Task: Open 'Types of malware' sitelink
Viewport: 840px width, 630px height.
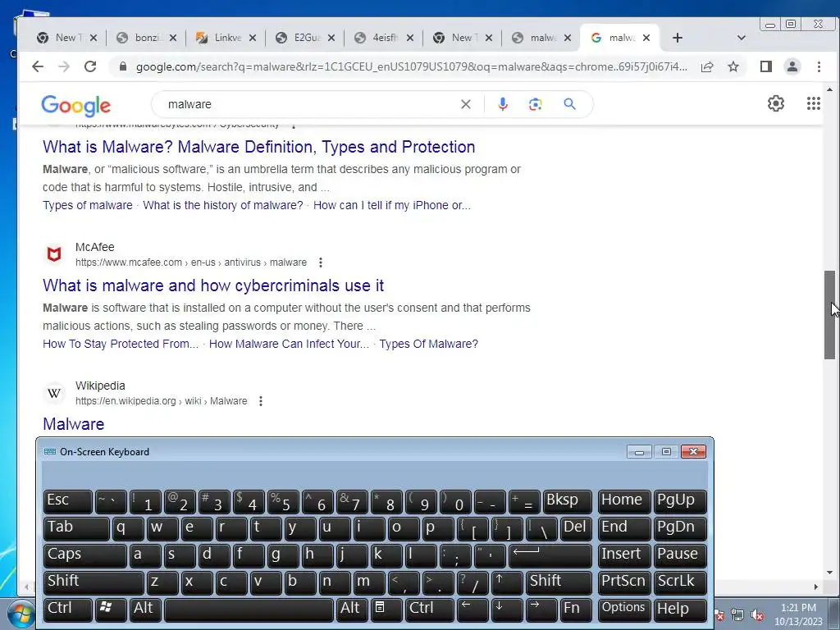Action: pos(87,205)
